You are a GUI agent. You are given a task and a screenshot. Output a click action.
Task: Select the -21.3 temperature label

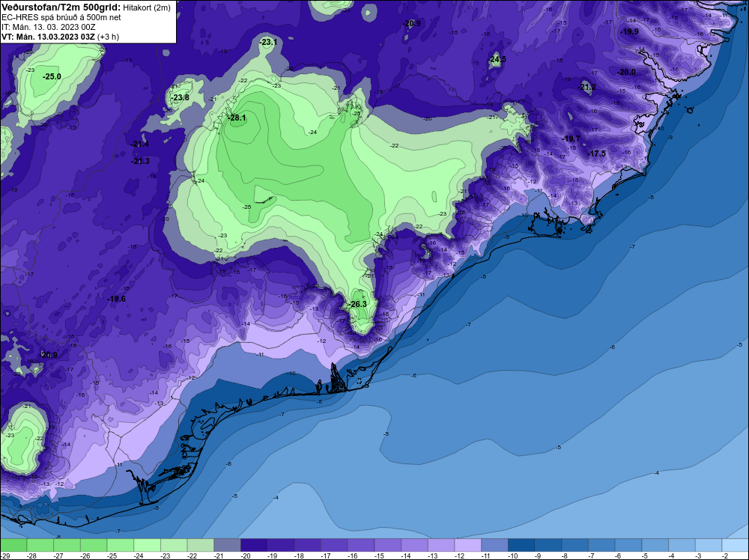[x=141, y=161]
